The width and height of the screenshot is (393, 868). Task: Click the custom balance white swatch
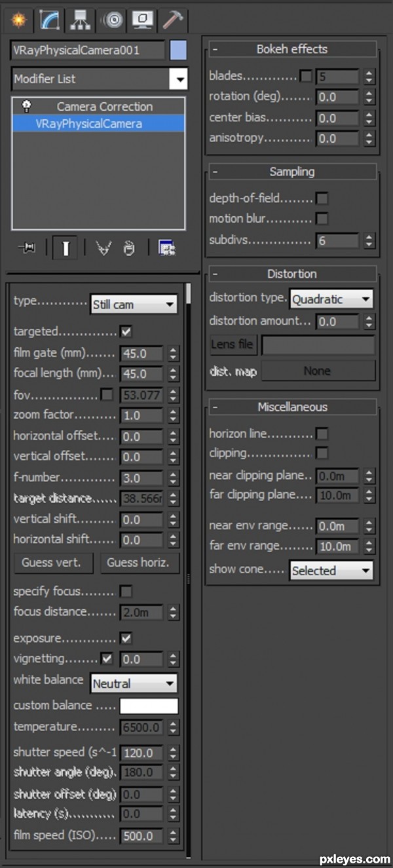(x=149, y=706)
